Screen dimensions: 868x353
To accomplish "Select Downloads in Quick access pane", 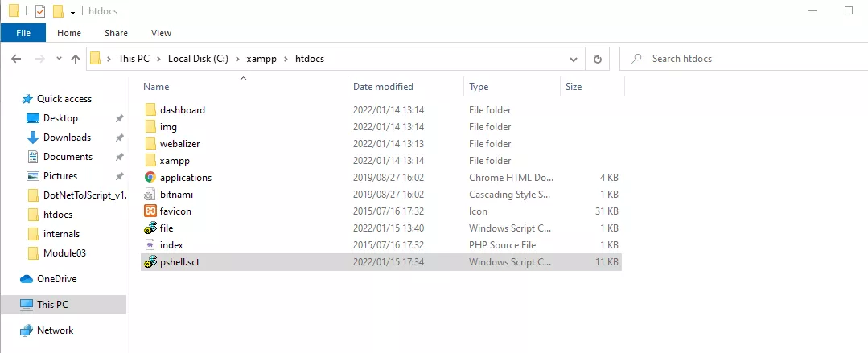I will click(67, 138).
